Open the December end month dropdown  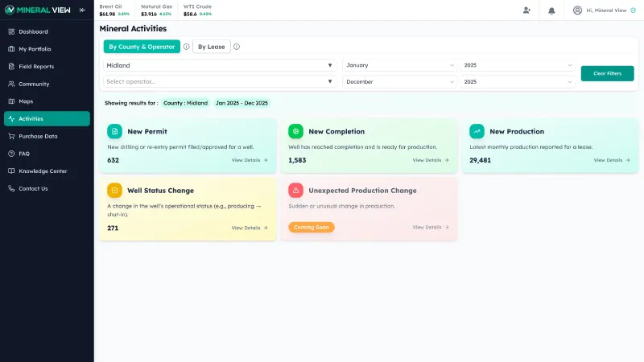pyautogui.click(x=399, y=82)
